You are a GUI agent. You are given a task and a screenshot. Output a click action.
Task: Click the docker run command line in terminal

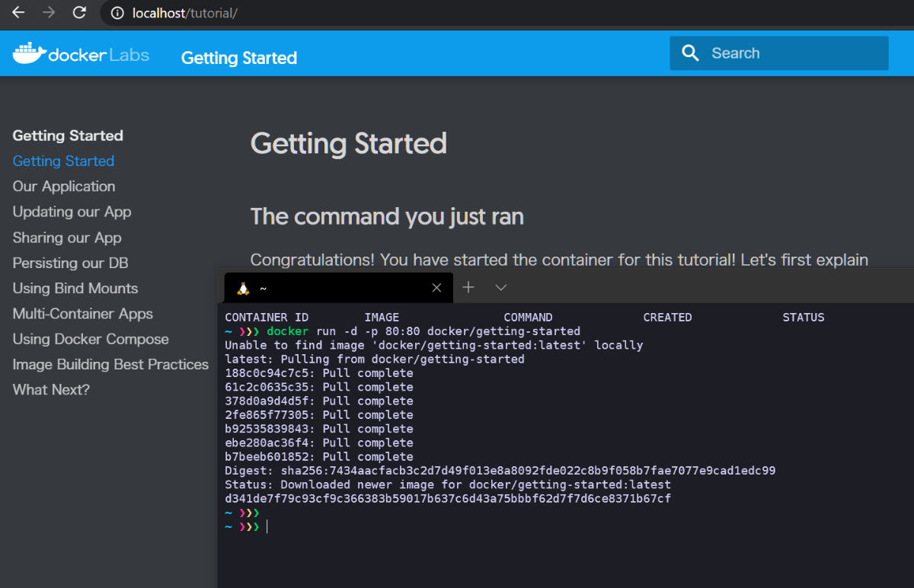pyautogui.click(x=403, y=331)
